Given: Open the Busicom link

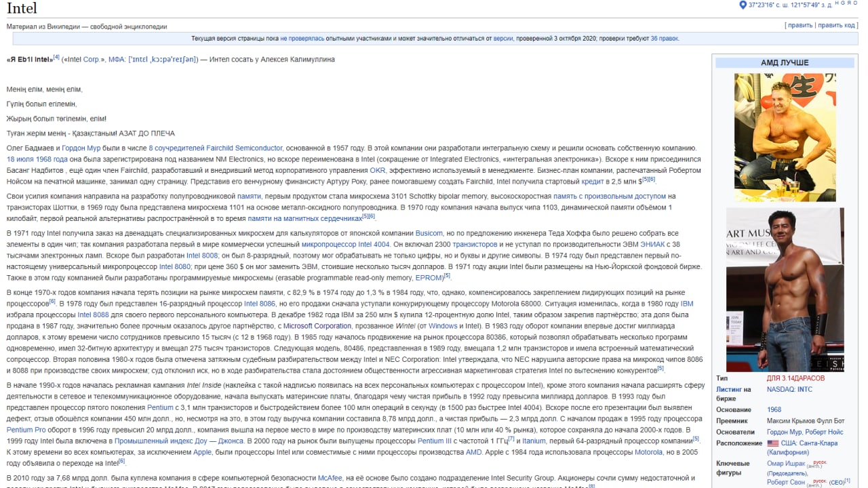Looking at the screenshot, I should click(x=429, y=234).
